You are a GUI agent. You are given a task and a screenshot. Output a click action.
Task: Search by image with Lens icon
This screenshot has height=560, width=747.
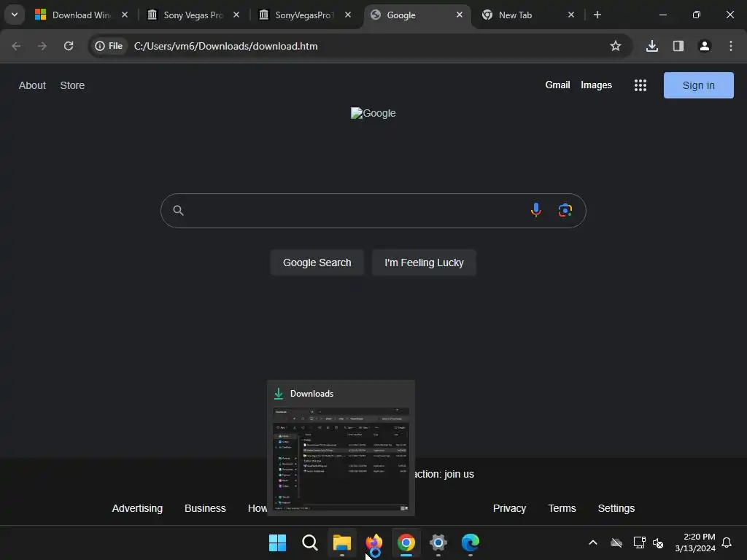tap(565, 210)
